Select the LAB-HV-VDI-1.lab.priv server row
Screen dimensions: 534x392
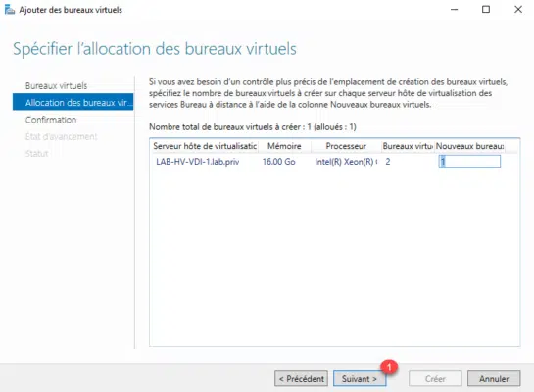pos(198,162)
